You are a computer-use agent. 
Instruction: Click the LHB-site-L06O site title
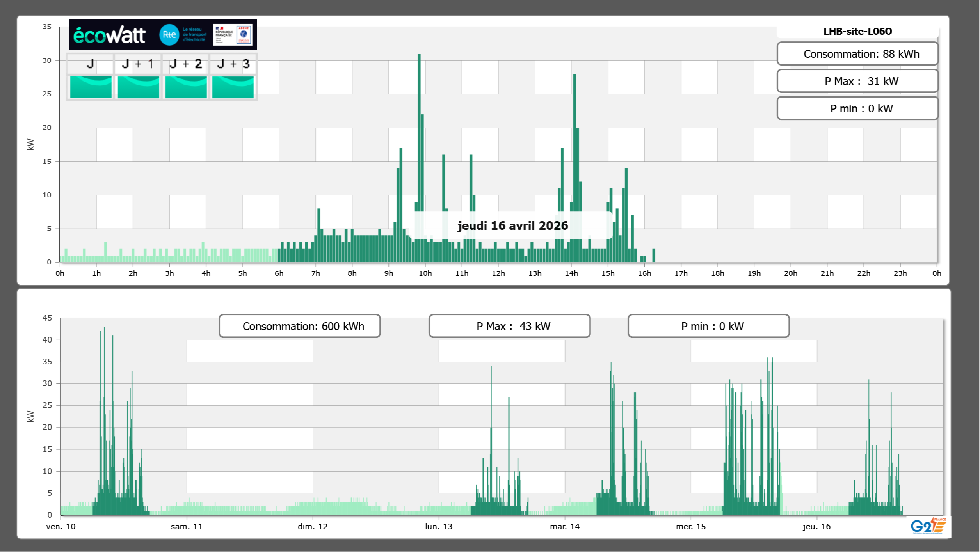[857, 31]
